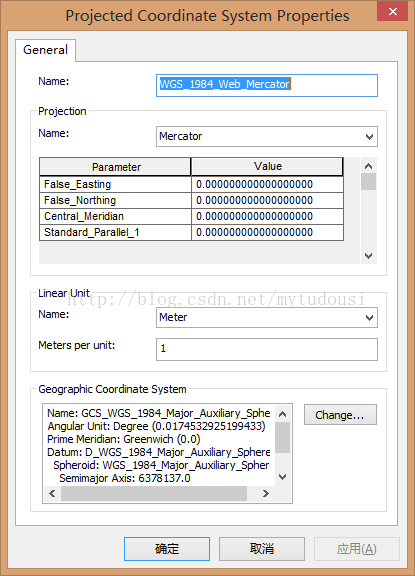Edit the False_Northing value cell

(x=267, y=201)
